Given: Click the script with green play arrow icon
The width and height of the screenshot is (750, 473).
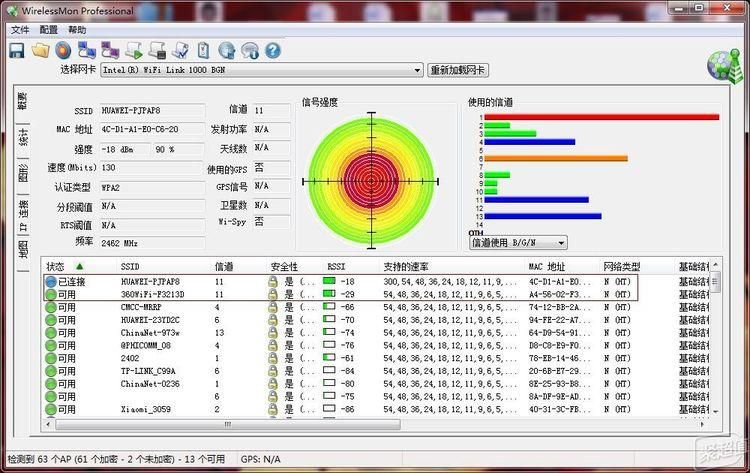Looking at the screenshot, I should 134,50.
